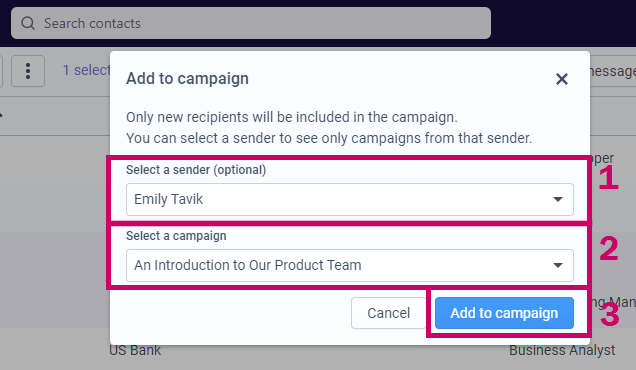Close the Add to campaign dialog

pos(562,79)
